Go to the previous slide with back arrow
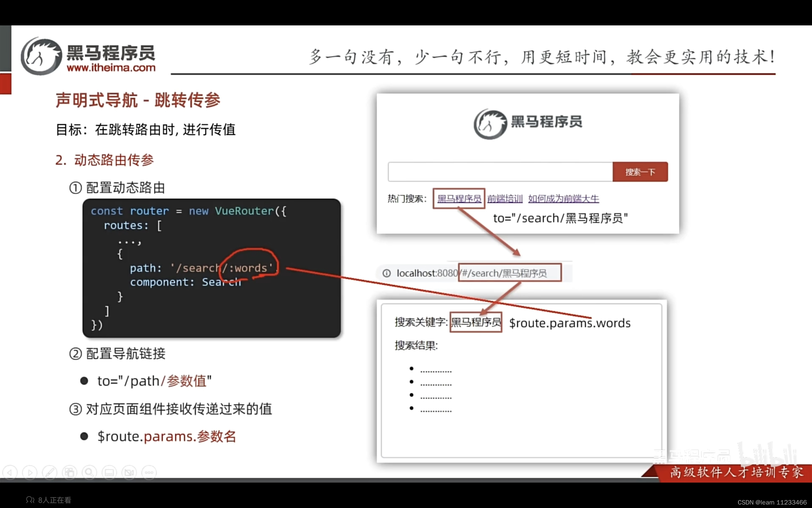 pyautogui.click(x=10, y=472)
